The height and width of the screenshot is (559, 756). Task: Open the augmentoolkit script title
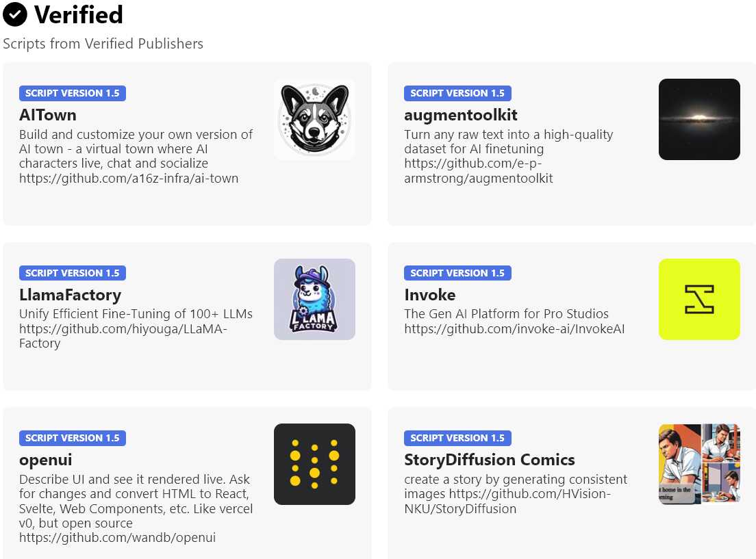(460, 115)
